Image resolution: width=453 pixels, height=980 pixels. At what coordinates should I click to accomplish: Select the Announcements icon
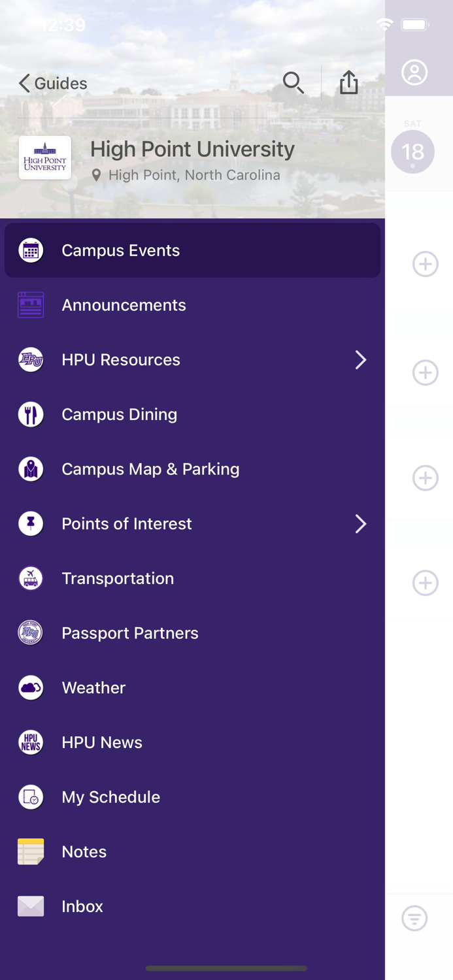pos(30,304)
